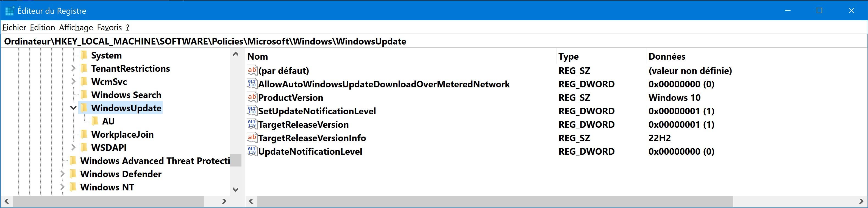Expand the Windows Defender key

tap(62, 174)
